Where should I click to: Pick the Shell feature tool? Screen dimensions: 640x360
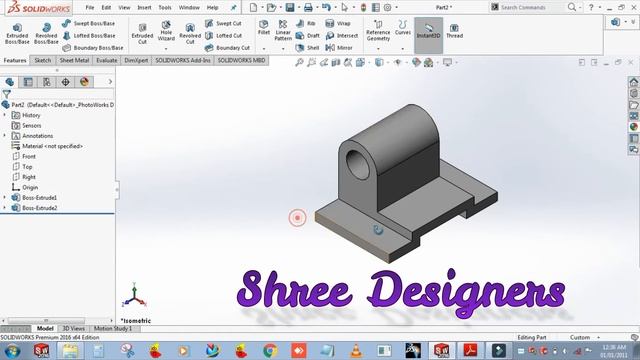[307, 48]
